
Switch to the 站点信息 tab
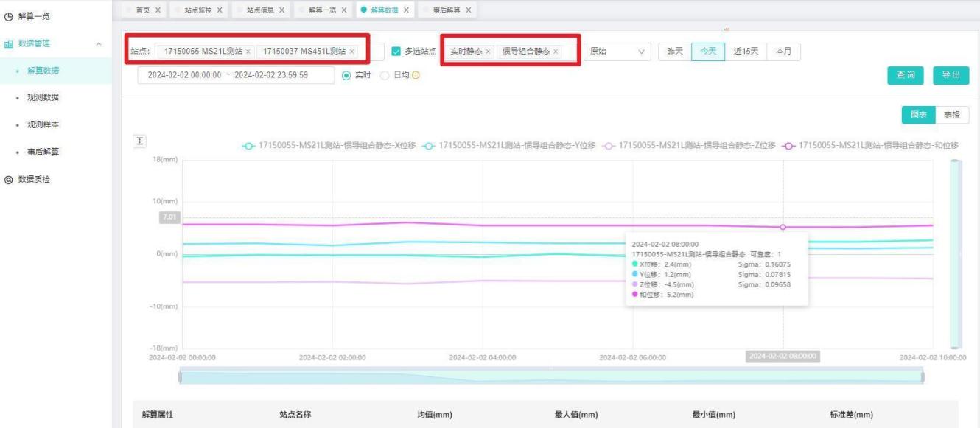[x=260, y=10]
